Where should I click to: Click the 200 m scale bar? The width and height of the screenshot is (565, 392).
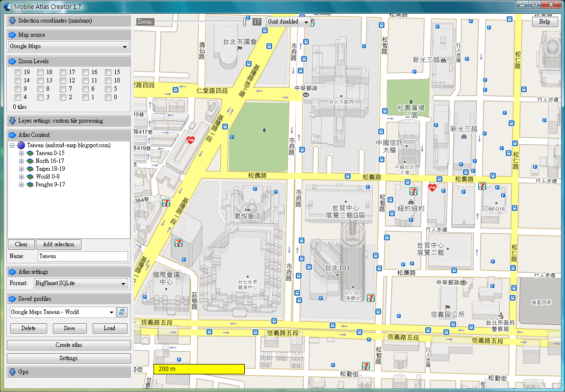coord(199,369)
